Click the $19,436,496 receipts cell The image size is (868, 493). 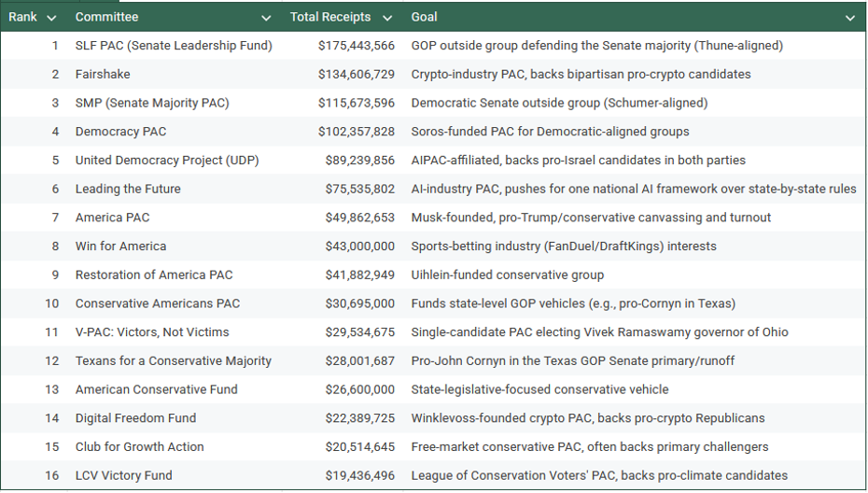(x=343, y=476)
